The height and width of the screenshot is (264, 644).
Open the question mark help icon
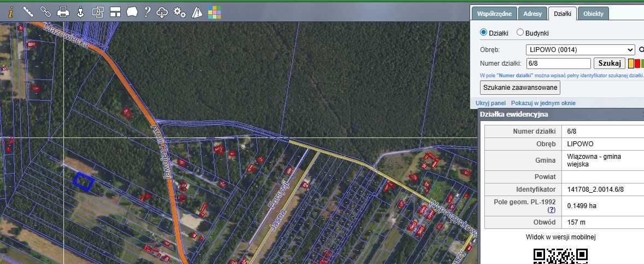point(147,12)
